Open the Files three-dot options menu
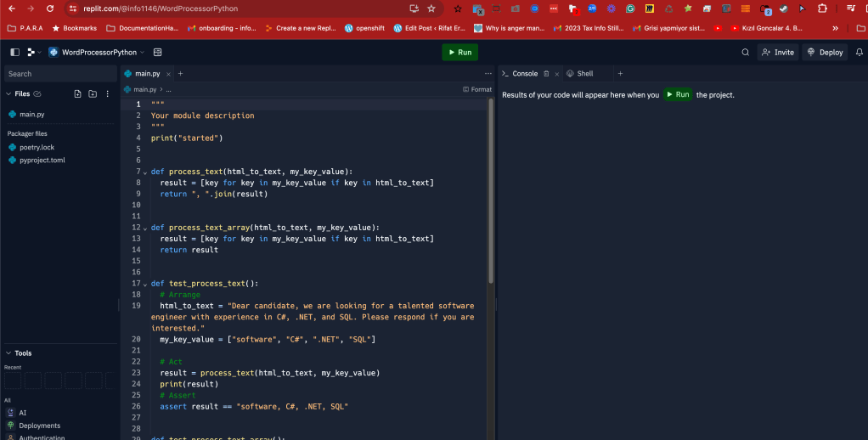The height and width of the screenshot is (440, 868). click(107, 94)
